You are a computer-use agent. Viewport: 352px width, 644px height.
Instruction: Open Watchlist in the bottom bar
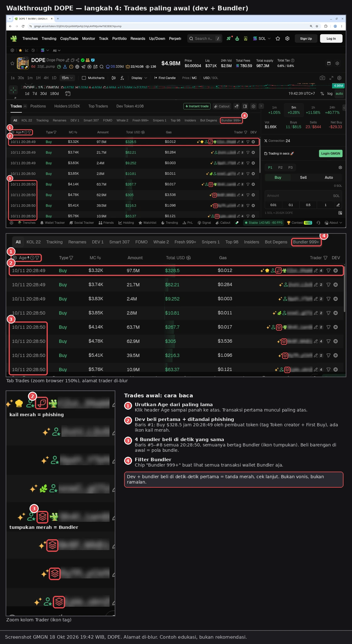[147, 223]
